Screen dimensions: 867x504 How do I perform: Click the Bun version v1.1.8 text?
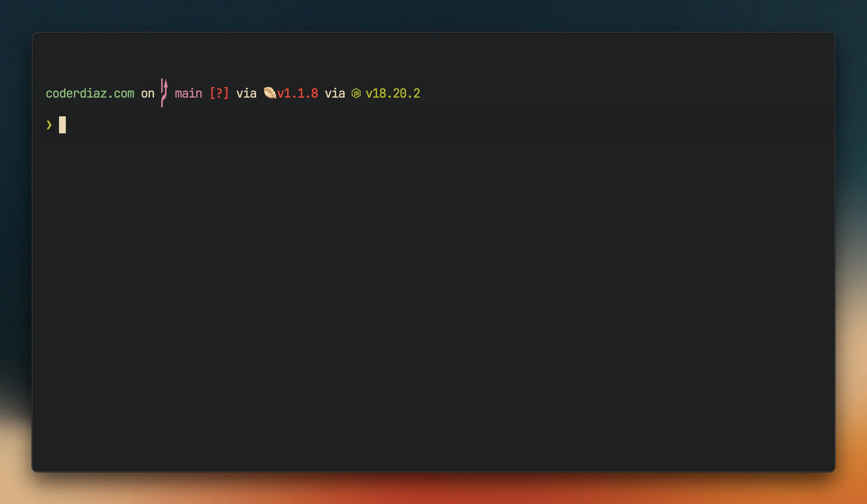pos(298,94)
